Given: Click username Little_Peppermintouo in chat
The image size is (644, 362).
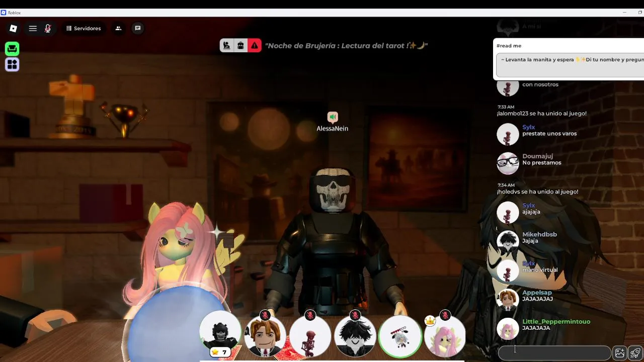Looking at the screenshot, I should (x=556, y=322).
